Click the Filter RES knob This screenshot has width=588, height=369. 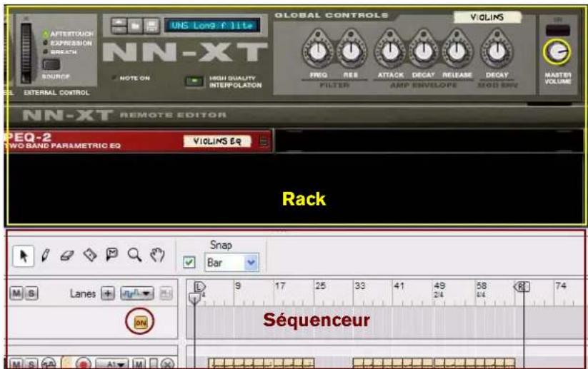tap(351, 51)
